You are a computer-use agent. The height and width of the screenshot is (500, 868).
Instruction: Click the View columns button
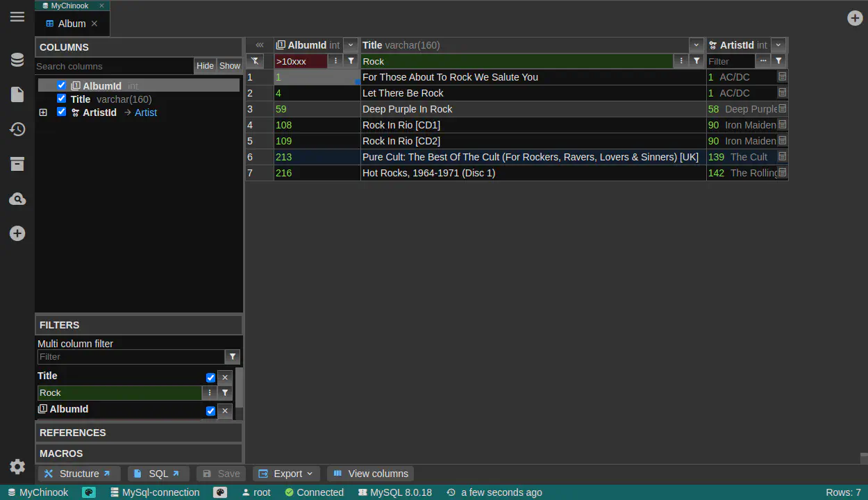tap(370, 474)
